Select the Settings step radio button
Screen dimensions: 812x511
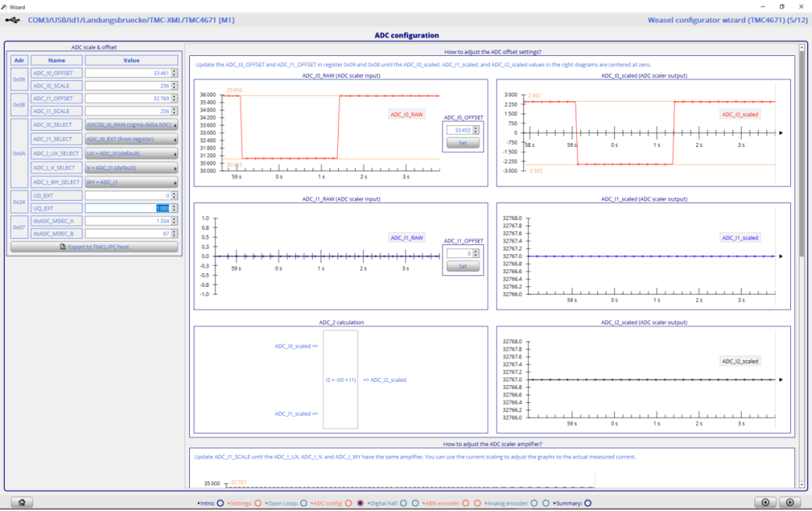click(x=258, y=503)
